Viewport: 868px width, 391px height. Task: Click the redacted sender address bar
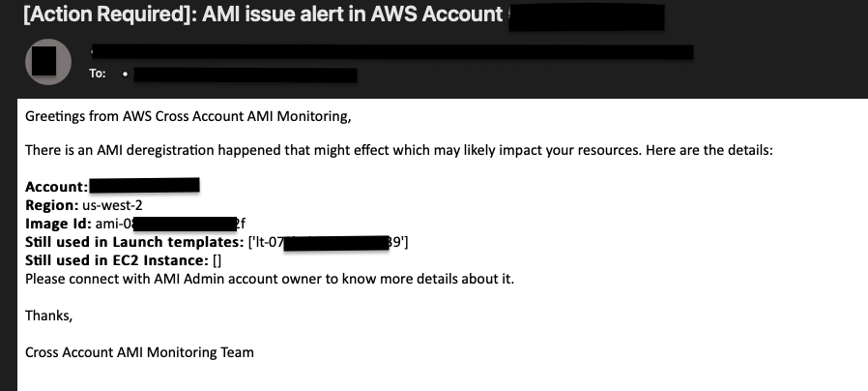[x=392, y=52]
